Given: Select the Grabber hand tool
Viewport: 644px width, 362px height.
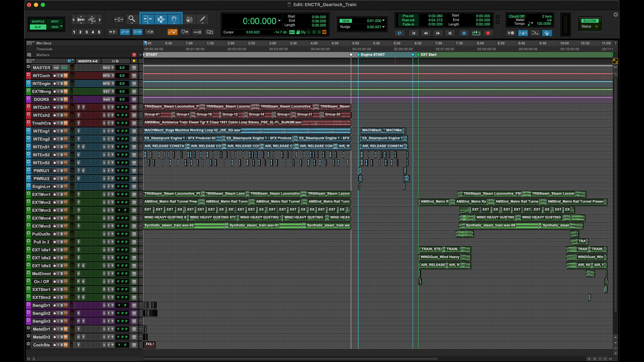Looking at the screenshot, I should (174, 19).
